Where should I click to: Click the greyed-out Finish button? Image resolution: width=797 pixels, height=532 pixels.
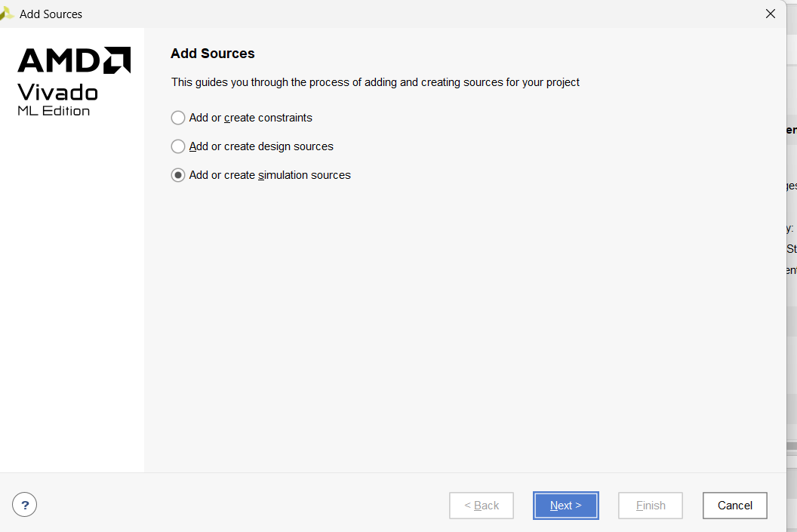click(651, 506)
